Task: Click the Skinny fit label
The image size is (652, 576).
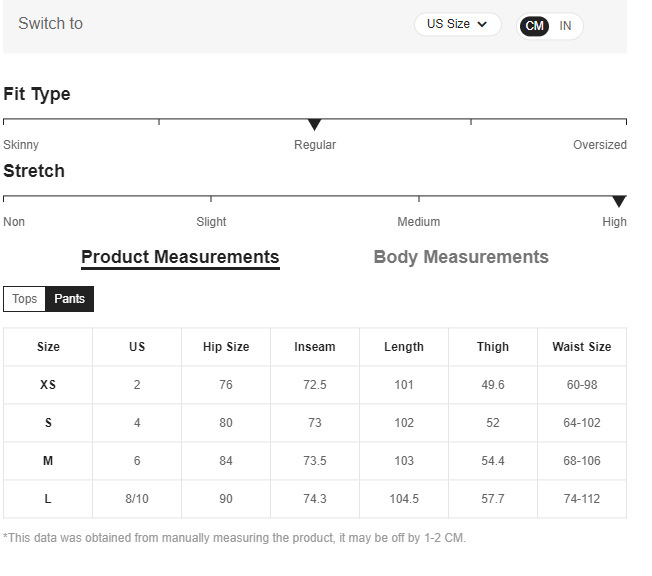Action: coord(21,145)
